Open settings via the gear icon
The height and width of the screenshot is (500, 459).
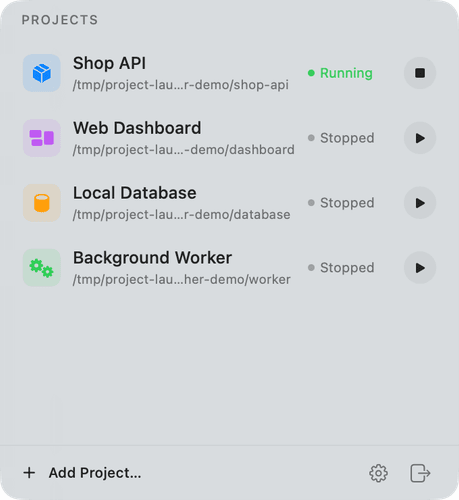coord(378,473)
